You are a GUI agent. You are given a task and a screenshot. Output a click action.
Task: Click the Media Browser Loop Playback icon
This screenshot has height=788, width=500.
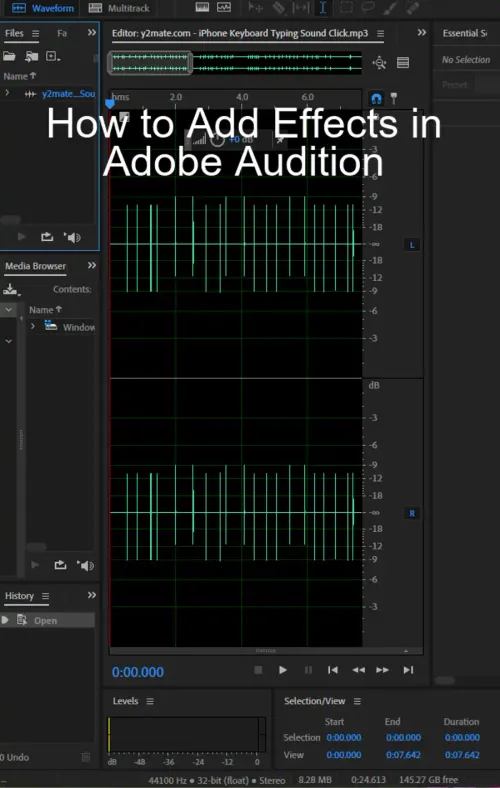[60, 565]
